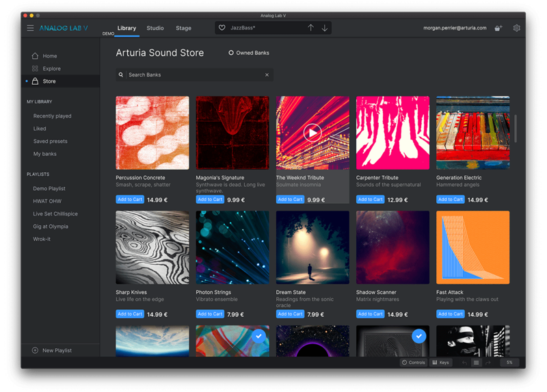Click the shopping cart icon in header
The width and height of the screenshot is (547, 392).
coord(498,28)
